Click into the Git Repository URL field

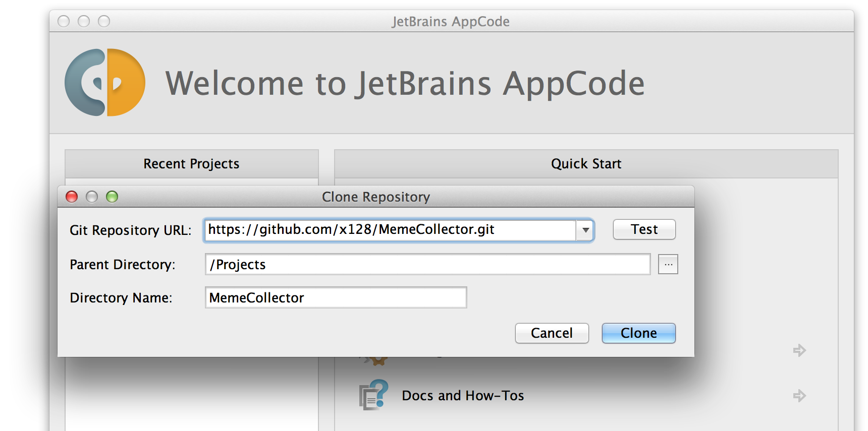[x=389, y=230]
